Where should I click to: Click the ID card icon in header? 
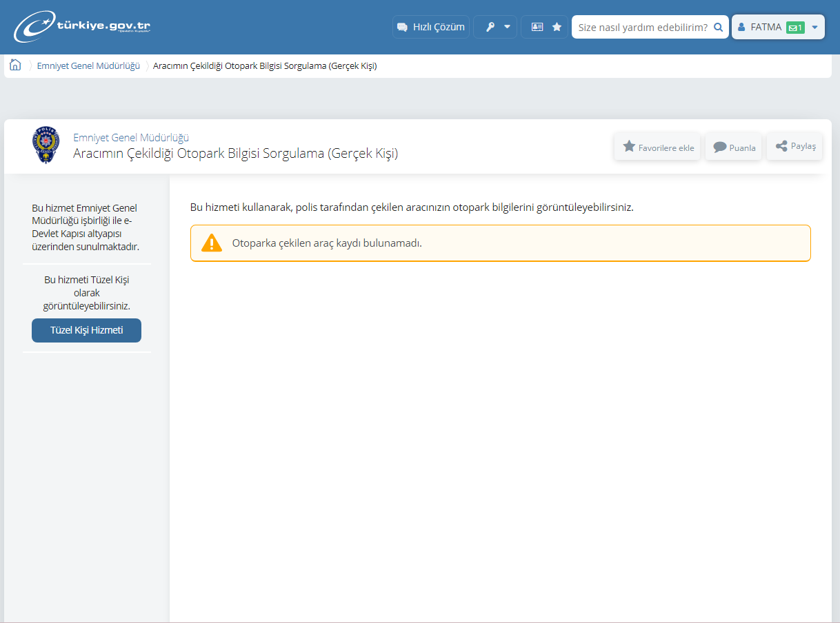(x=537, y=27)
